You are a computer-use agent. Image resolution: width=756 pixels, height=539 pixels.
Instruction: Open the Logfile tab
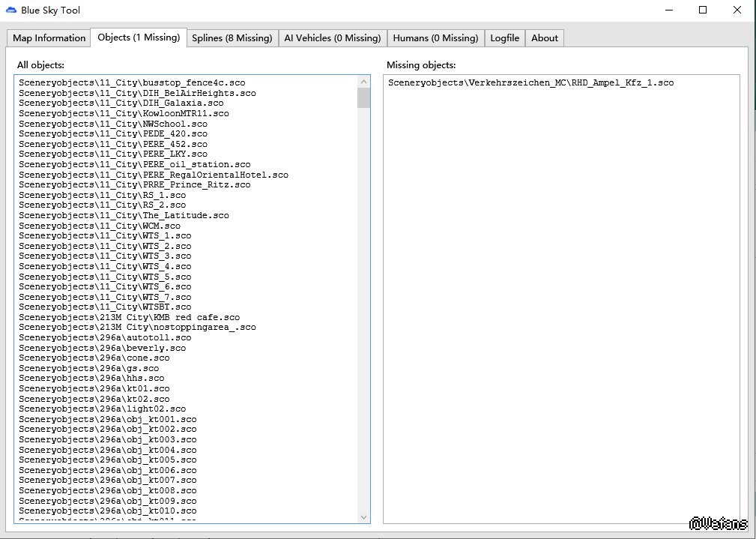click(x=504, y=38)
